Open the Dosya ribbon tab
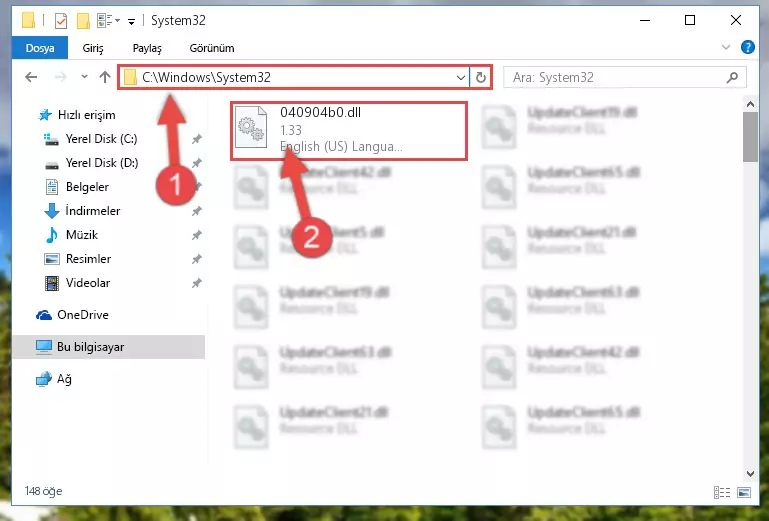This screenshot has width=769, height=521. [x=40, y=48]
